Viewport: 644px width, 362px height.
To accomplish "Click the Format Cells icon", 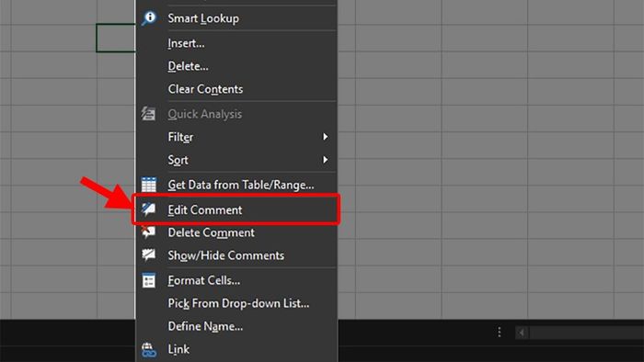I will pyautogui.click(x=149, y=280).
